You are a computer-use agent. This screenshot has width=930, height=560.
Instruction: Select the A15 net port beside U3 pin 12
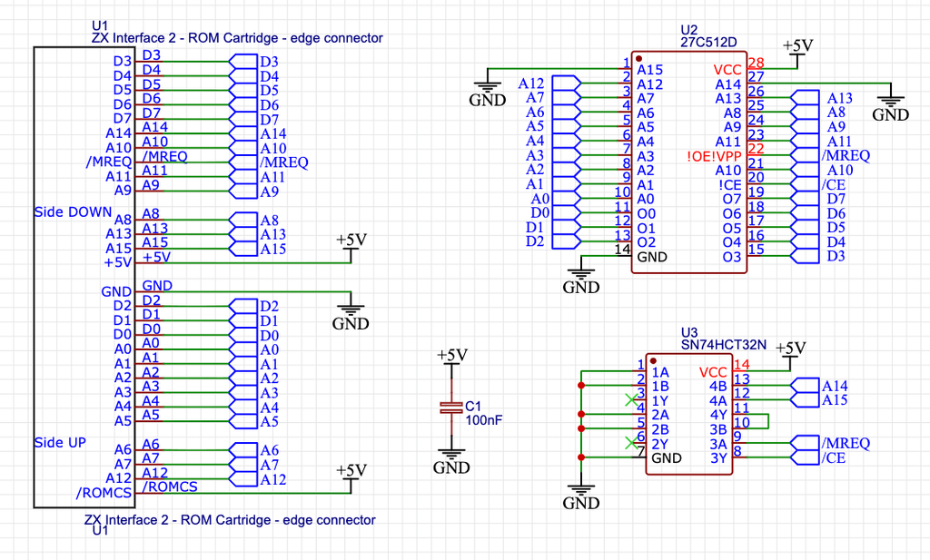[820, 400]
